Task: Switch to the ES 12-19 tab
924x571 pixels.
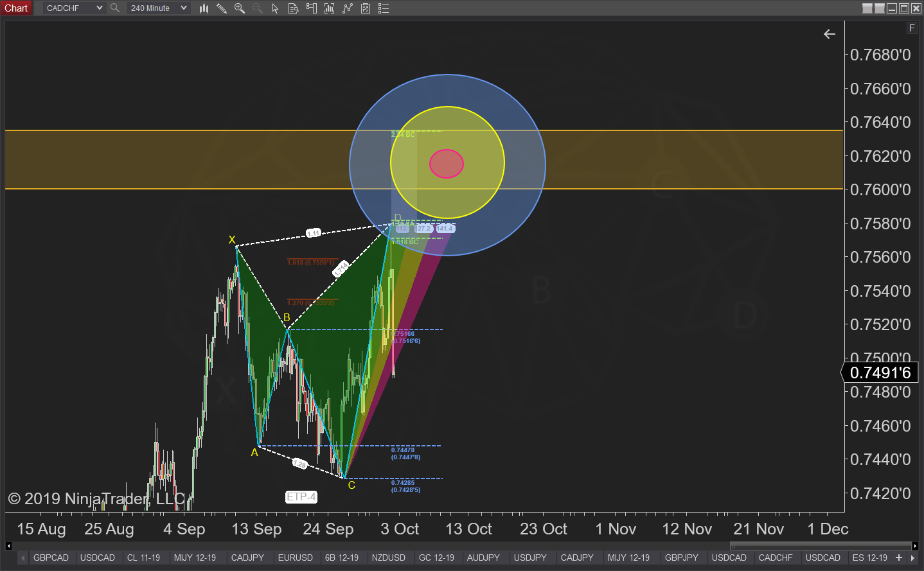Action: tap(870, 558)
